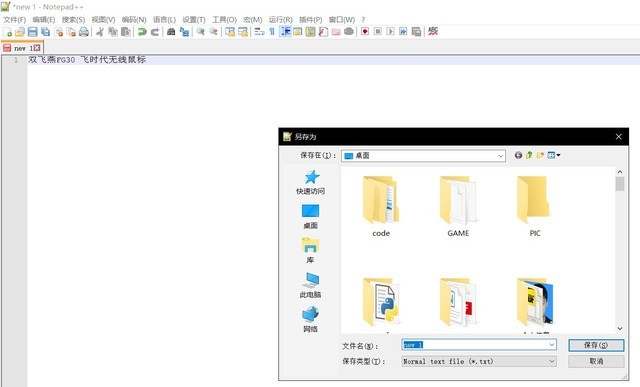Click the text line 双飞燕FG30 in editor
The width and height of the screenshot is (640, 387).
(x=87, y=60)
